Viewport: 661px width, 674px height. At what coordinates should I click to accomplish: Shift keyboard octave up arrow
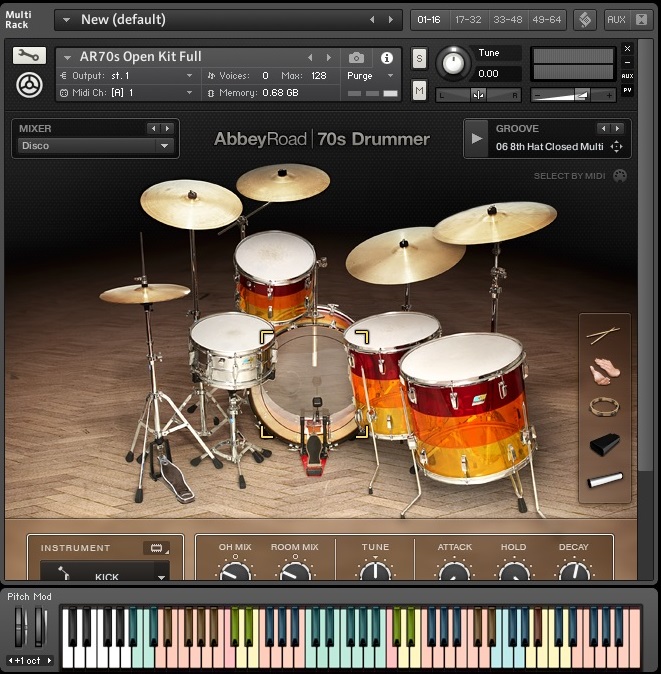click(x=49, y=660)
